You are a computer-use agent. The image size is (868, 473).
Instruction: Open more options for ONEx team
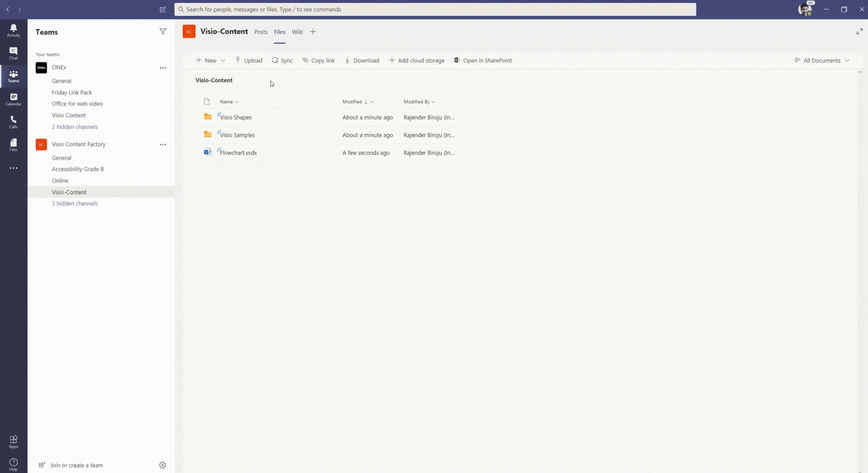[163, 67]
